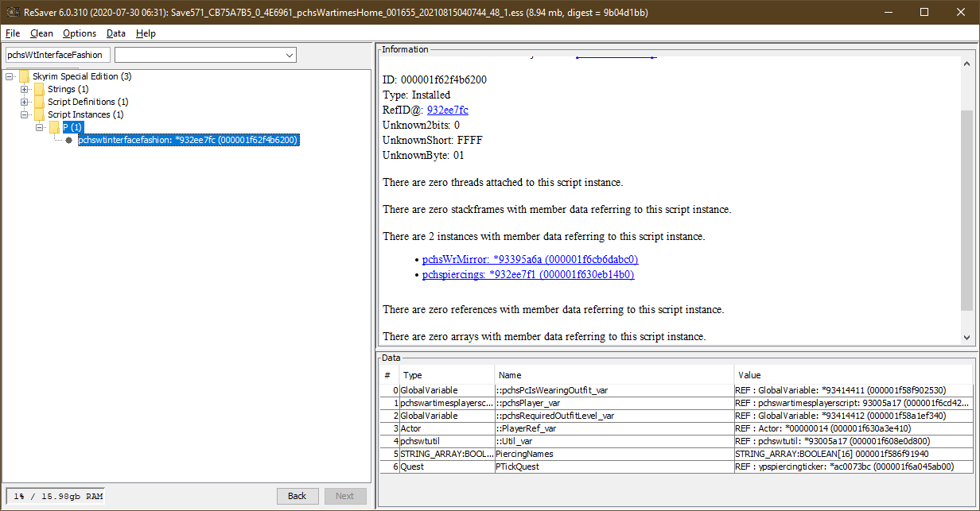Select the Strings folder icon
The image size is (980, 511).
pos(39,89)
